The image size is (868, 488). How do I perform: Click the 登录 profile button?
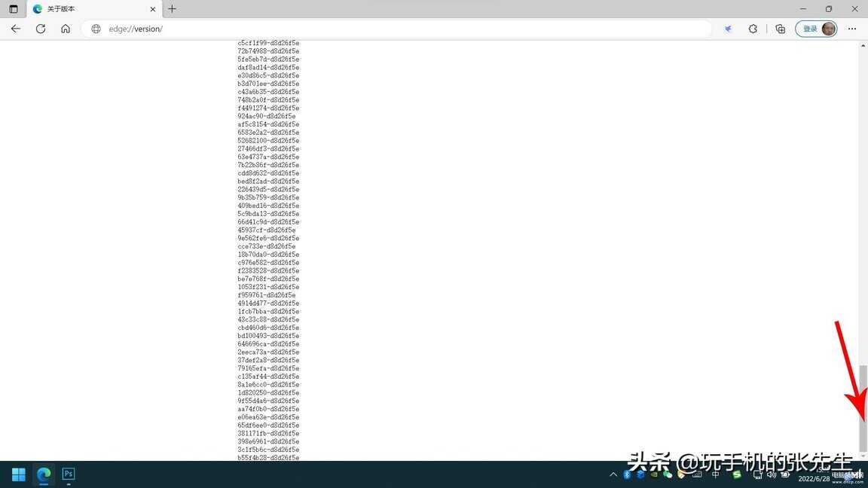point(817,29)
